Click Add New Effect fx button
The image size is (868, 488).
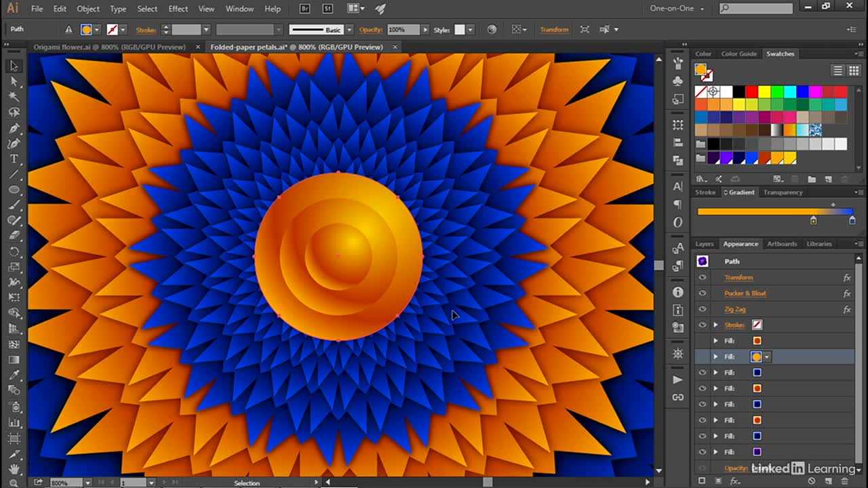coord(734,481)
